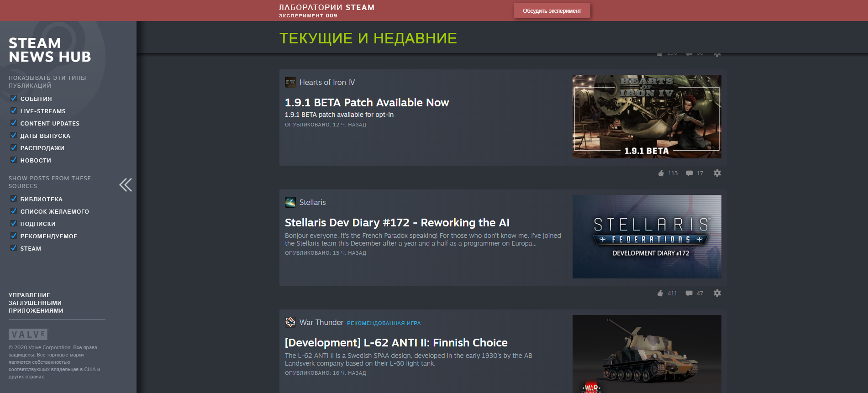Collapse the sidebar with double chevron icon
This screenshot has width=868, height=393.
click(x=126, y=185)
